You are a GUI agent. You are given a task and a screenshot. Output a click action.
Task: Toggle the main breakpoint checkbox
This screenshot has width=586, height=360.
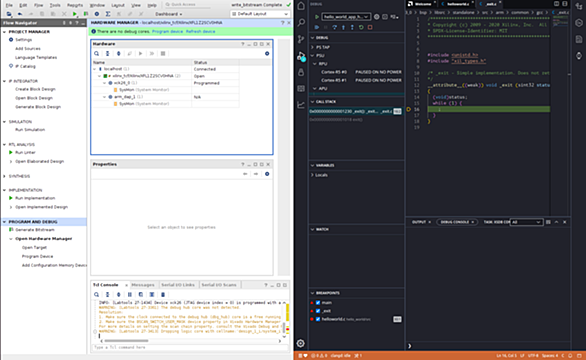pos(318,303)
